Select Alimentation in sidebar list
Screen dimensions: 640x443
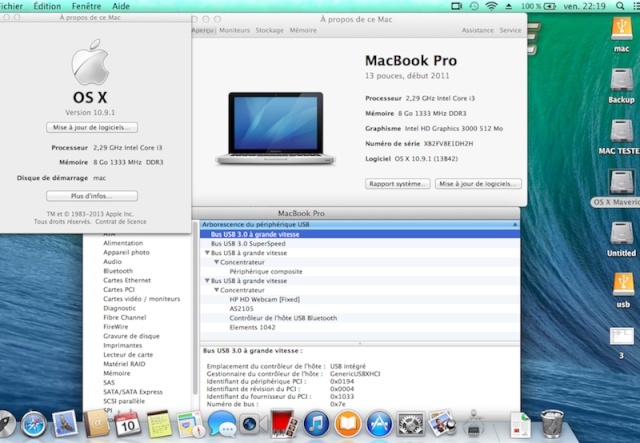(x=123, y=243)
